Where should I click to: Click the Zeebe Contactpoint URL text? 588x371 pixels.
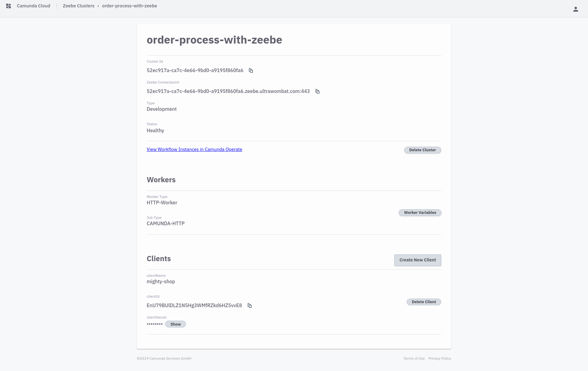coord(228,91)
